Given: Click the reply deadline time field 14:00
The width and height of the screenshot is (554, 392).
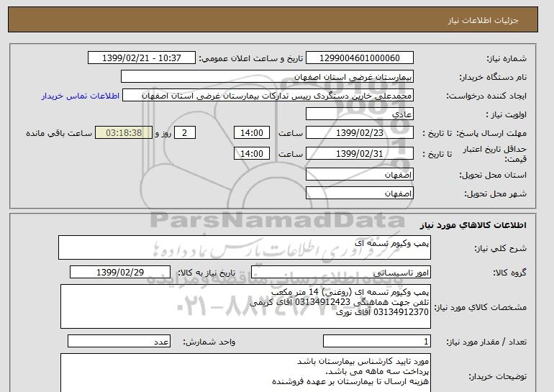Looking at the screenshot, I should [252, 133].
